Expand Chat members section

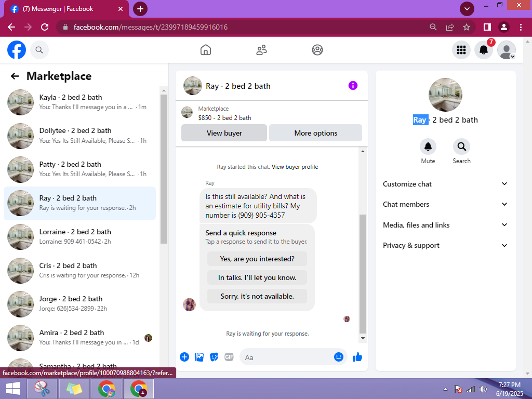445,204
